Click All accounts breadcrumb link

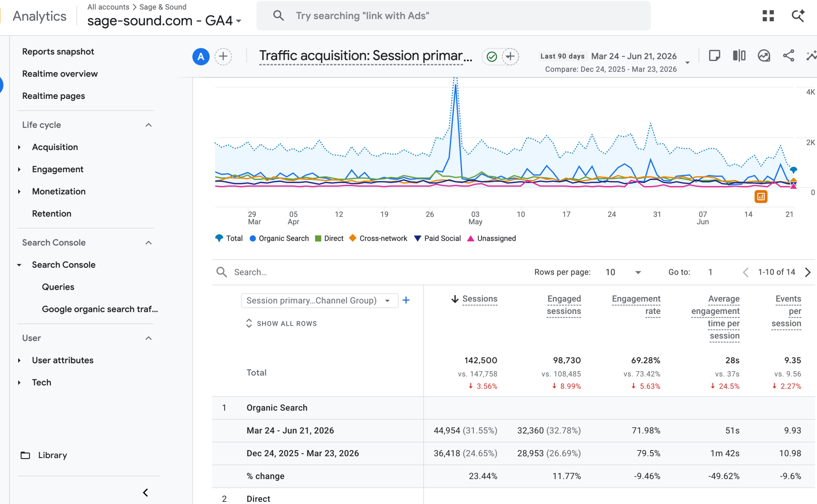tap(109, 7)
